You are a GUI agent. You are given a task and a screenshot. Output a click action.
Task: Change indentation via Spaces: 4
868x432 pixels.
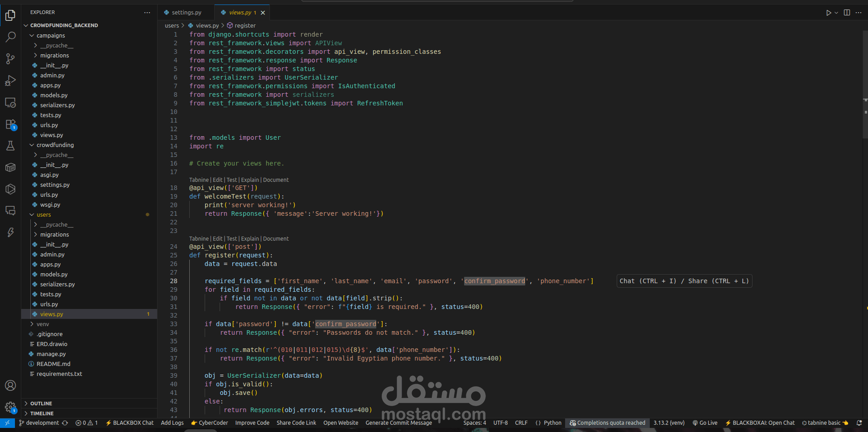(x=475, y=423)
